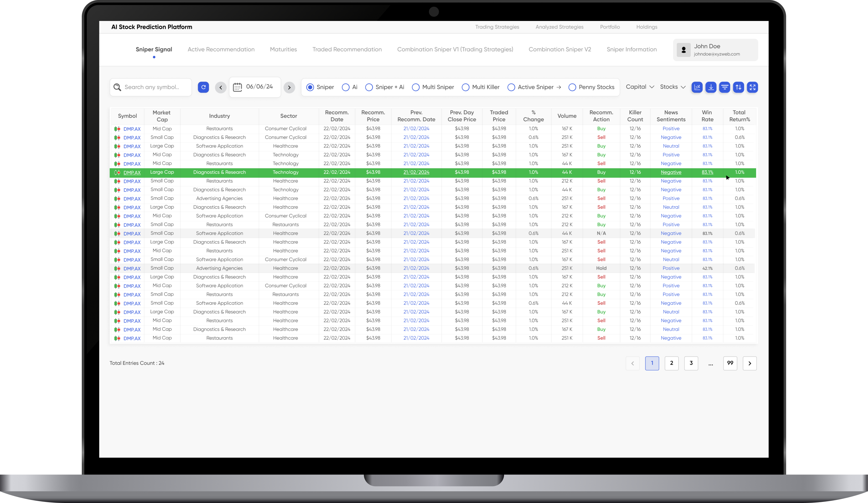This screenshot has height=503, width=868.
Task: Navigate to page 2
Action: [x=671, y=363]
